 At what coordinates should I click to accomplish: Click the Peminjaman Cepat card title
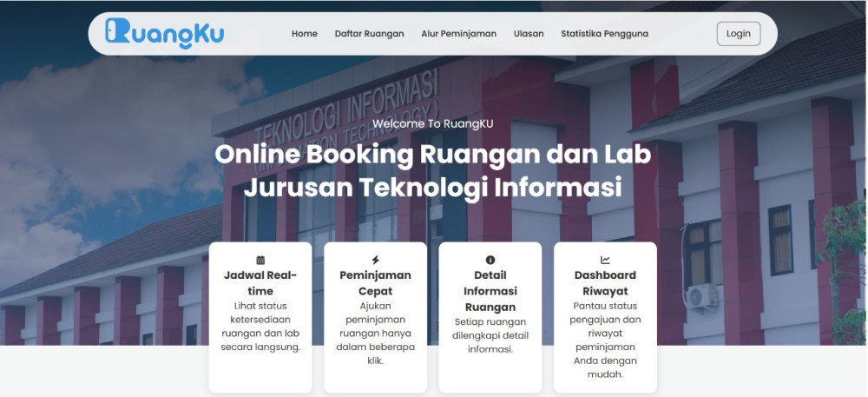pyautogui.click(x=375, y=283)
